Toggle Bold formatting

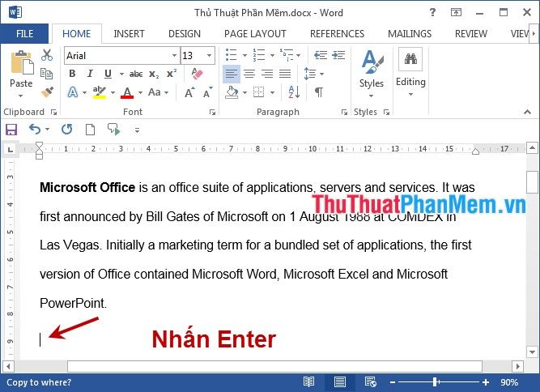[72, 74]
